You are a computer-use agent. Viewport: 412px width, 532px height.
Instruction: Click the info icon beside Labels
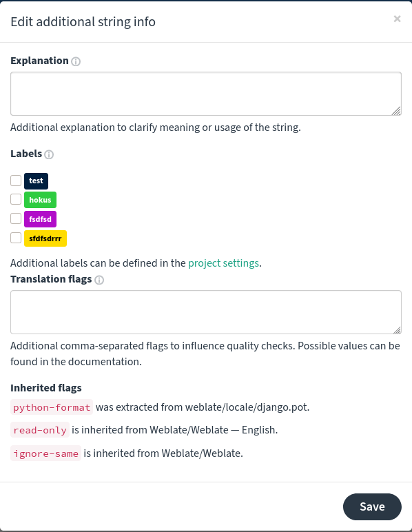[x=49, y=154]
